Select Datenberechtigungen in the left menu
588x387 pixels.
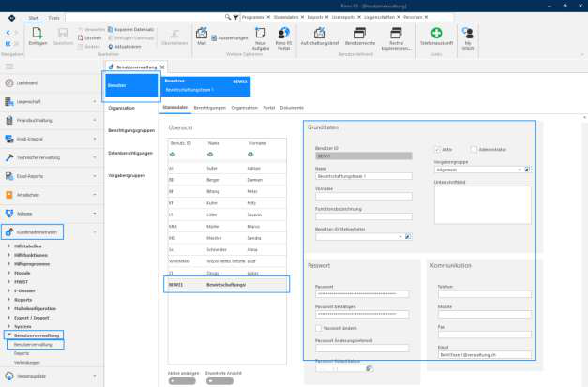click(130, 153)
